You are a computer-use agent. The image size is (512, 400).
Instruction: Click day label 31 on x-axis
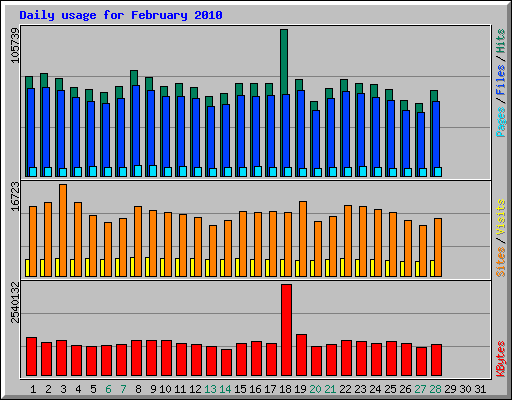click(480, 389)
